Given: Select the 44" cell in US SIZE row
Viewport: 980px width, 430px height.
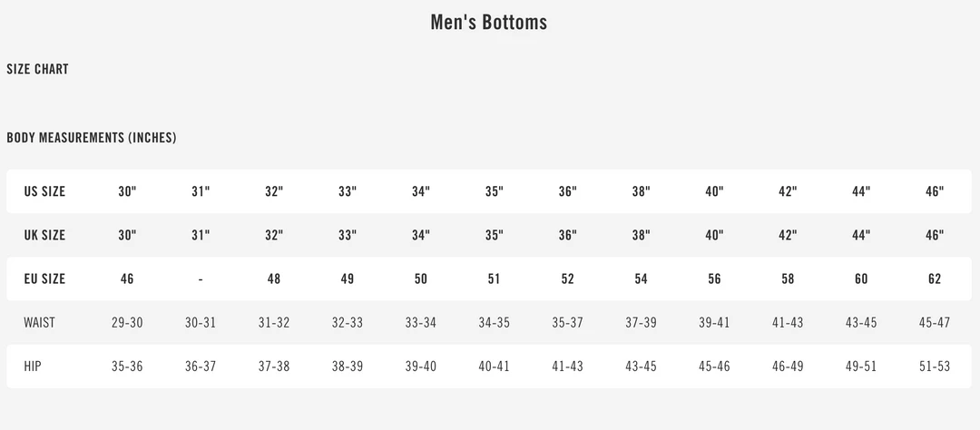Looking at the screenshot, I should click(x=861, y=191).
